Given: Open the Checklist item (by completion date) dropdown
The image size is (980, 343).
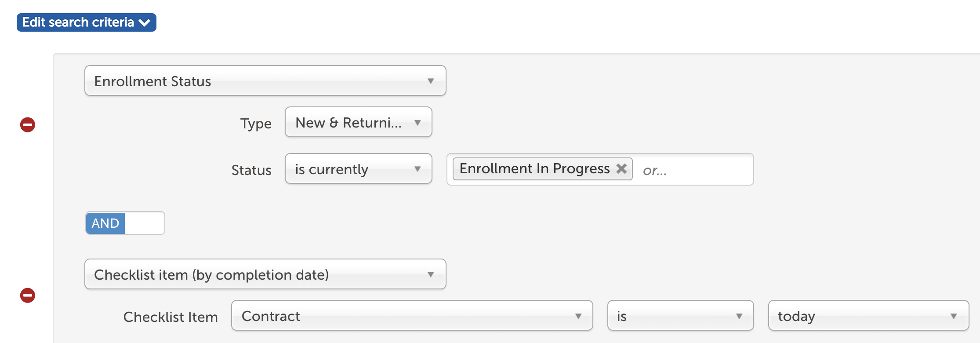Looking at the screenshot, I should coord(265,274).
